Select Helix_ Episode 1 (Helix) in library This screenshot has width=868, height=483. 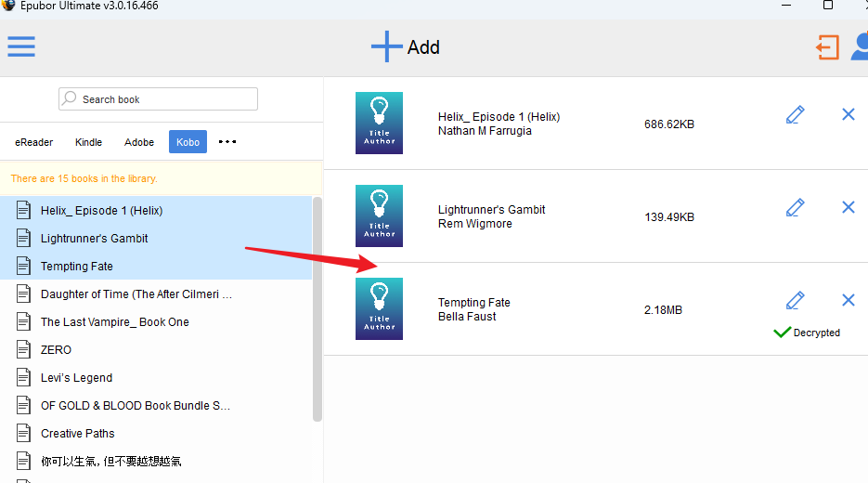pyautogui.click(x=156, y=211)
